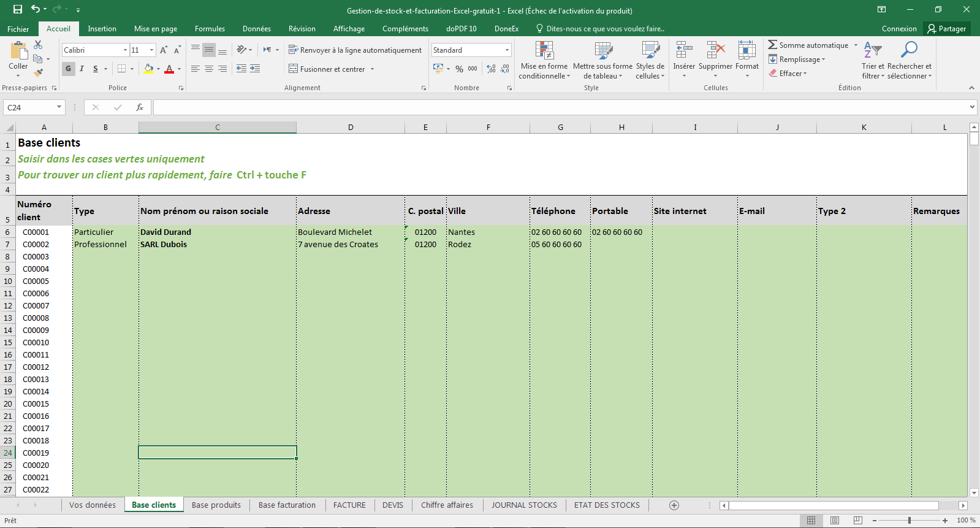
Task: Open the Name Box dropdown arrow
Action: (59, 107)
